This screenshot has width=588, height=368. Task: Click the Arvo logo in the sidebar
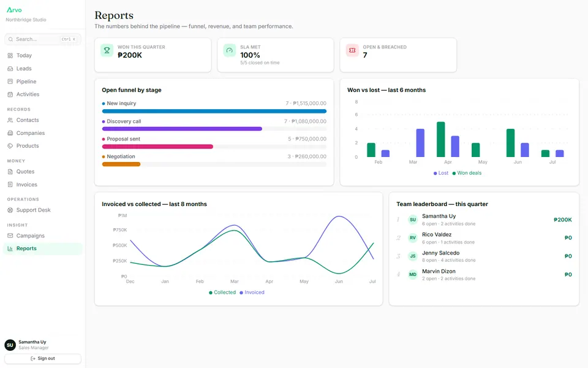click(x=14, y=10)
